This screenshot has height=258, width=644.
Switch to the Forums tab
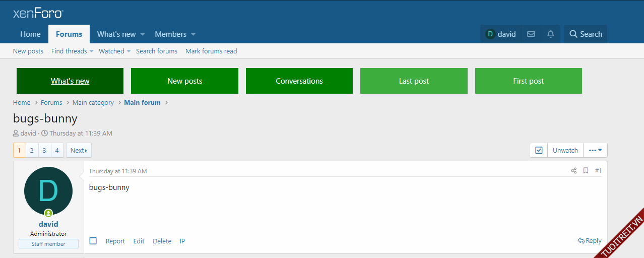pos(69,34)
